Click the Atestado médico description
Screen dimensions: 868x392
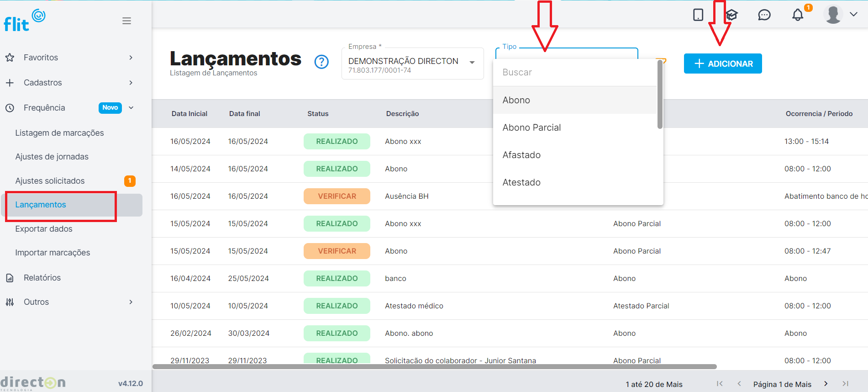point(414,306)
